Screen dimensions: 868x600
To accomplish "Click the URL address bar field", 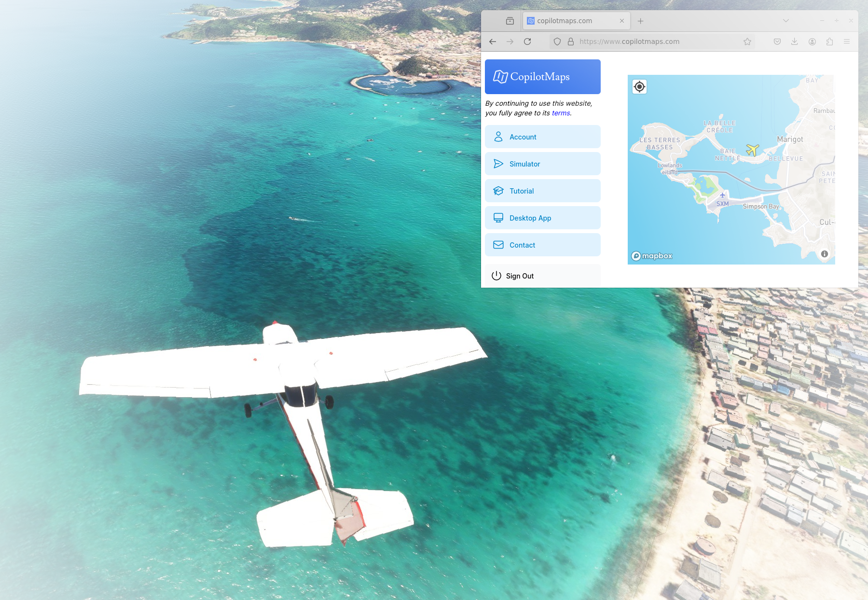I will click(656, 42).
